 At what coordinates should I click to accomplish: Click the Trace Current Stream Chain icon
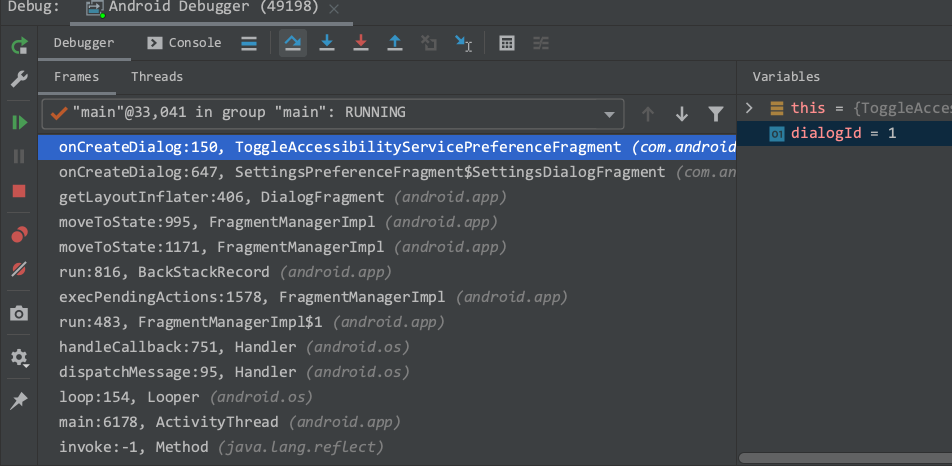tap(541, 43)
